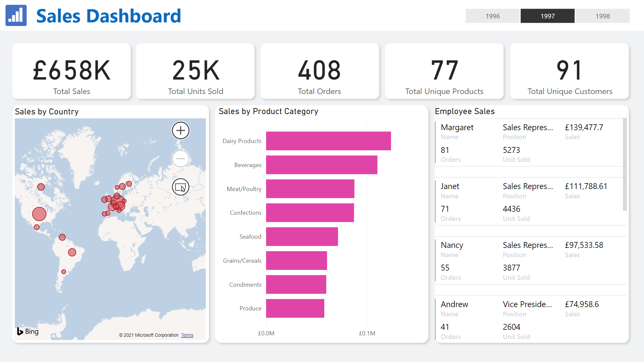The height and width of the screenshot is (362, 644).
Task: Open the map Terms link
Action: (x=187, y=335)
